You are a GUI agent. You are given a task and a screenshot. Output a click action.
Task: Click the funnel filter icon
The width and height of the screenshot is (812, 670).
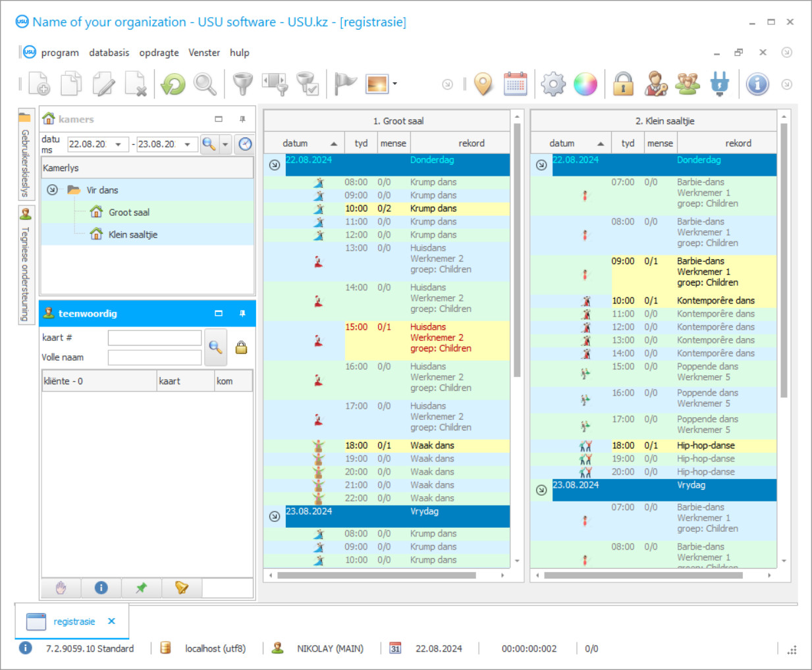pyautogui.click(x=242, y=84)
